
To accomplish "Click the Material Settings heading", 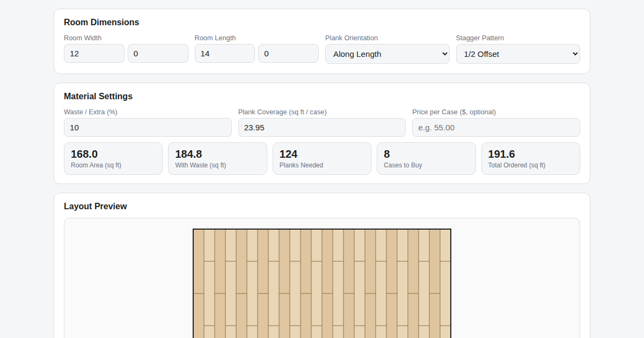I will (98, 97).
